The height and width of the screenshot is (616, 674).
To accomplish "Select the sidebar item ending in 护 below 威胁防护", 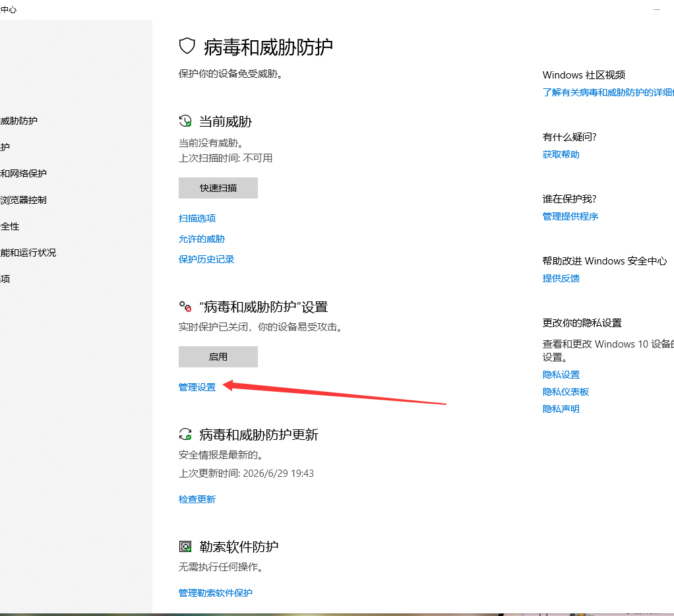I will [5, 147].
